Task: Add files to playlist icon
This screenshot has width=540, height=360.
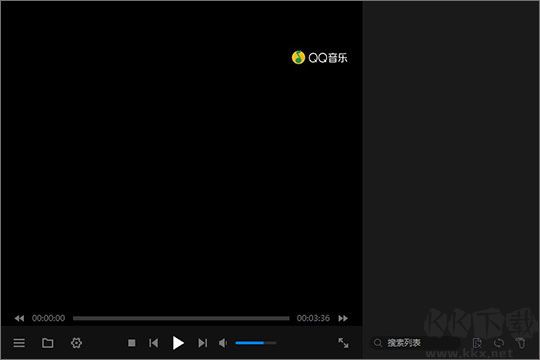Action: tap(477, 343)
